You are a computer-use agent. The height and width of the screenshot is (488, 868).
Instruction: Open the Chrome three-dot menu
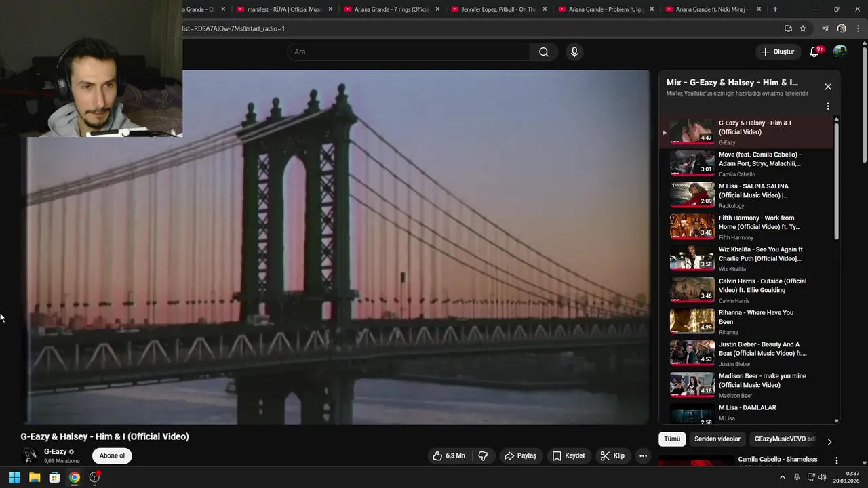coord(859,28)
